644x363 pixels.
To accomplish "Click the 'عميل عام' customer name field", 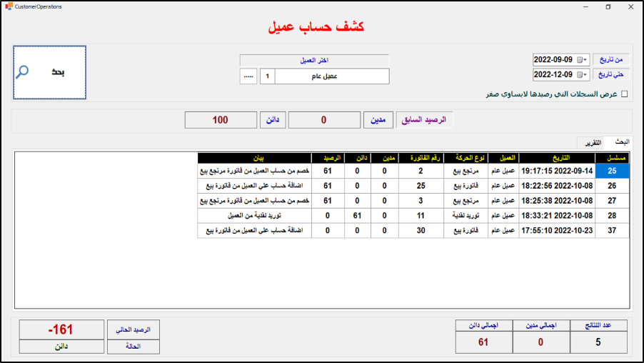I will (332, 76).
